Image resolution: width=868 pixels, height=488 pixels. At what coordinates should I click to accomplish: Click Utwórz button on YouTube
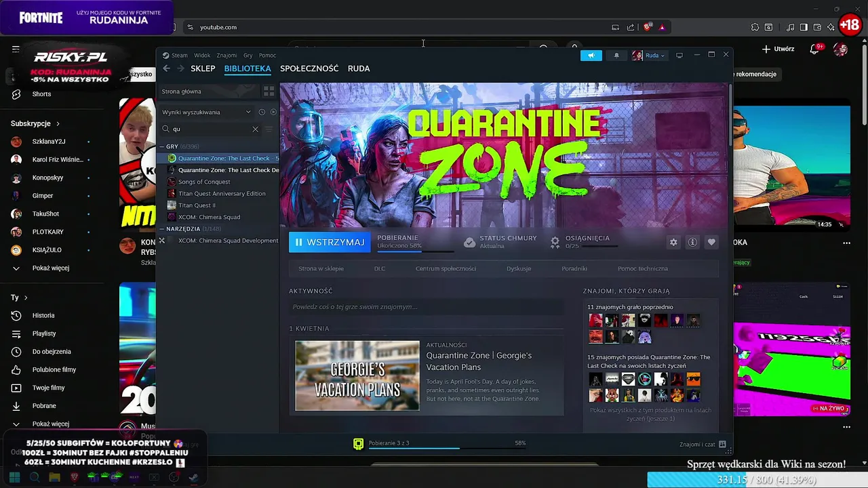(778, 49)
